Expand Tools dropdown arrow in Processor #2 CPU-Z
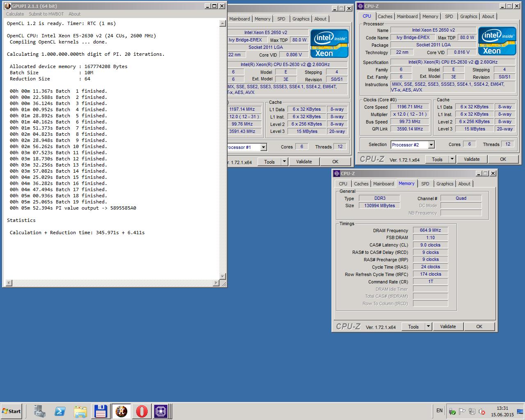 tap(452, 159)
